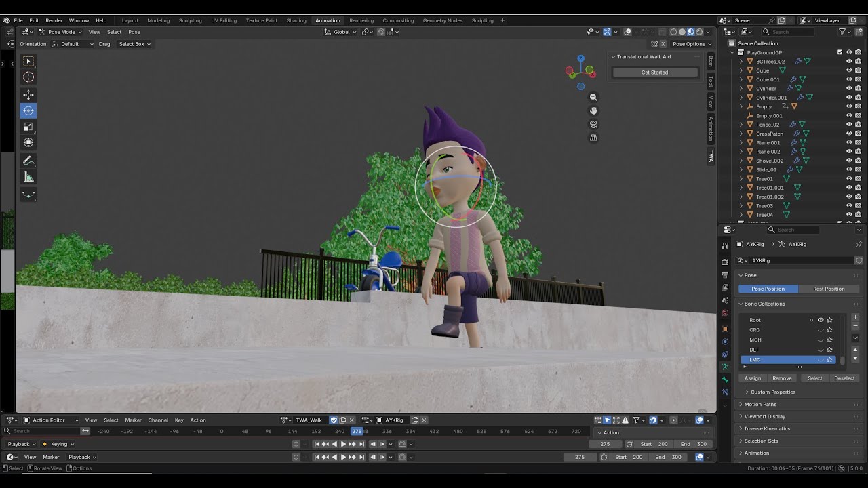The image size is (868, 488).
Task: Toggle visibility of DEF bone collection
Action: 821,350
